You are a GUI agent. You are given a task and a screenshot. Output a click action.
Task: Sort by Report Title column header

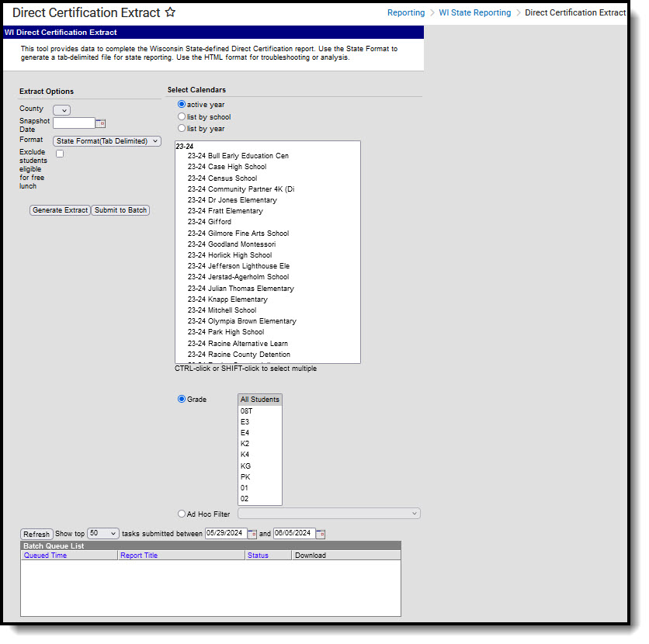pyautogui.click(x=139, y=556)
